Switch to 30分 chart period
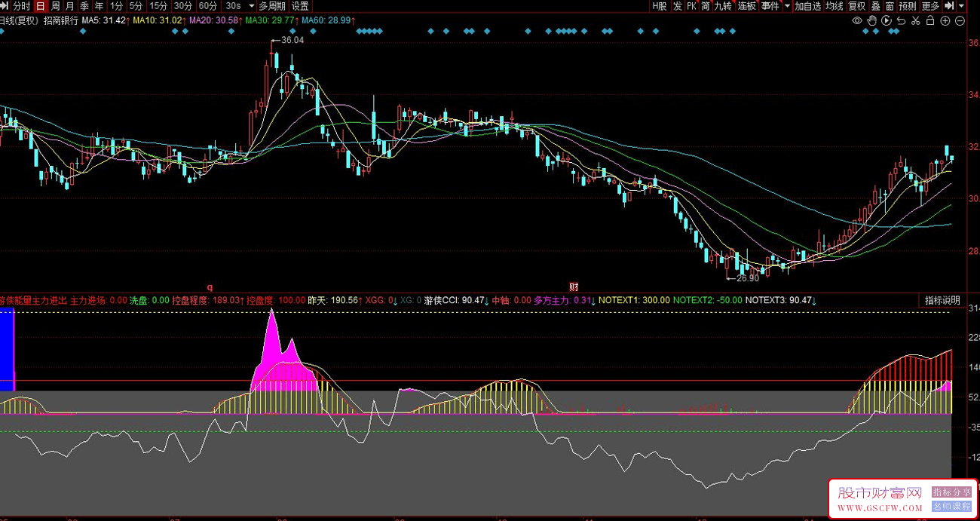Viewport: 980px width, 521px height. click(183, 5)
